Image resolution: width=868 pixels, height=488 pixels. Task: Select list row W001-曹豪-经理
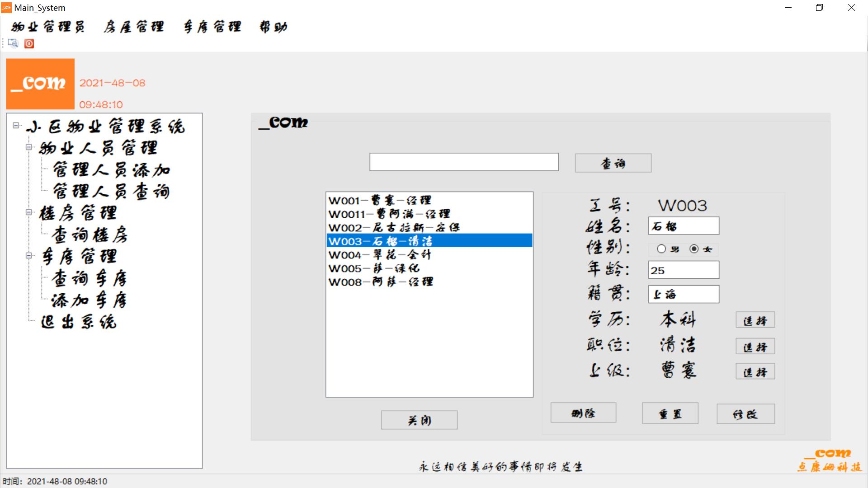pyautogui.click(x=429, y=200)
